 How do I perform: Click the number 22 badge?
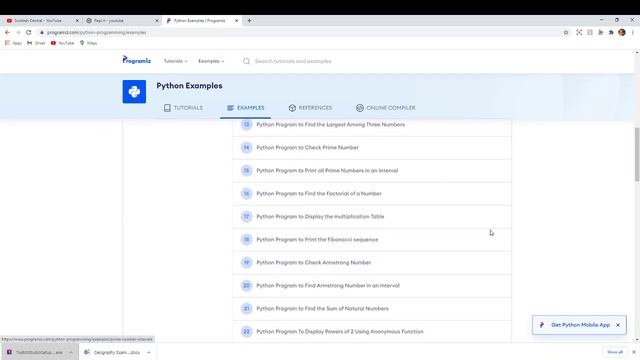246,331
